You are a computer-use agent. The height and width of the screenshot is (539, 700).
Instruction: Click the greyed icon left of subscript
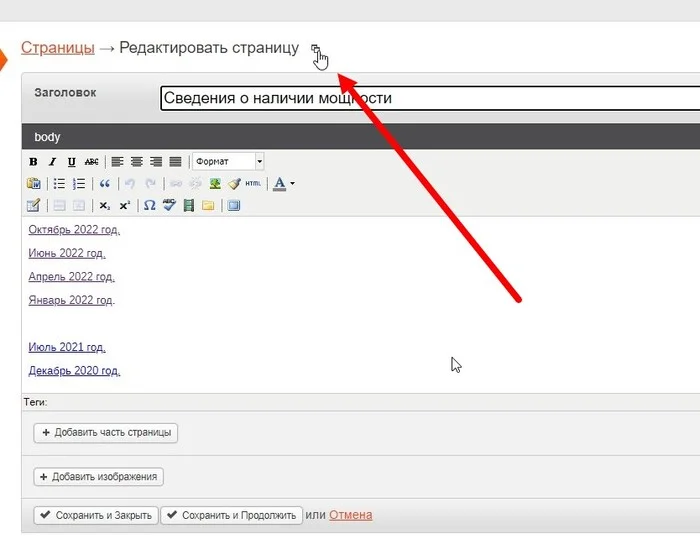[79, 205]
